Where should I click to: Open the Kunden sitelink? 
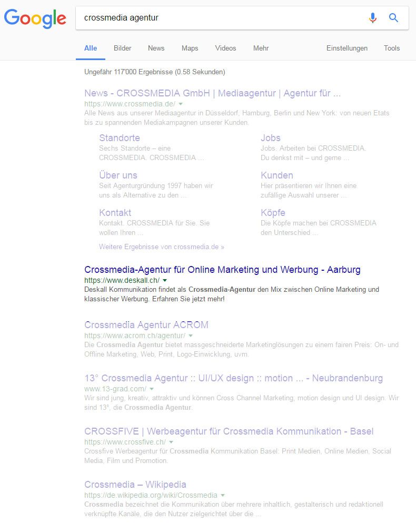[x=277, y=175]
